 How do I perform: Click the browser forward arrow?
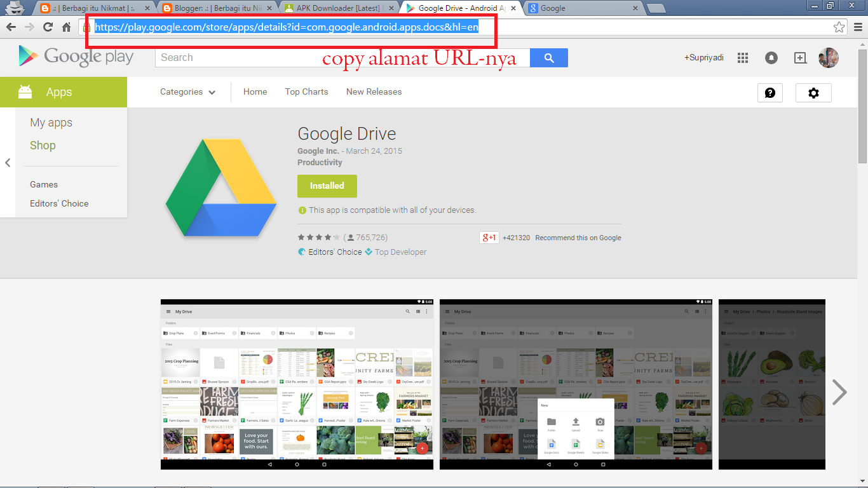(x=29, y=27)
